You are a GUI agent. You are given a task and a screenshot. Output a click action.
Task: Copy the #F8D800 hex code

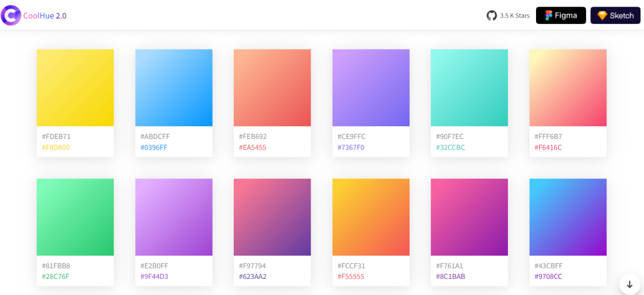tap(56, 147)
